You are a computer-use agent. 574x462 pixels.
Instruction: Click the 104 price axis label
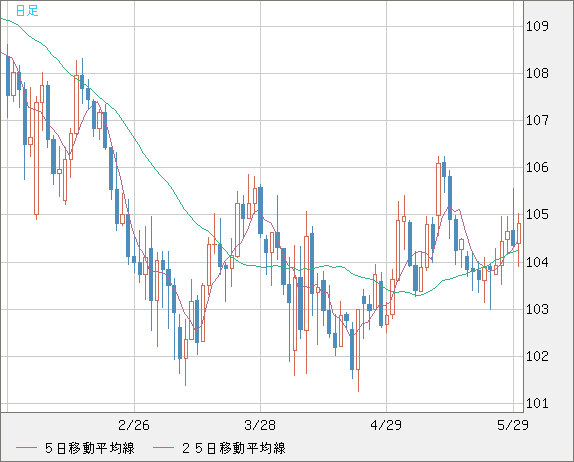coord(537,262)
